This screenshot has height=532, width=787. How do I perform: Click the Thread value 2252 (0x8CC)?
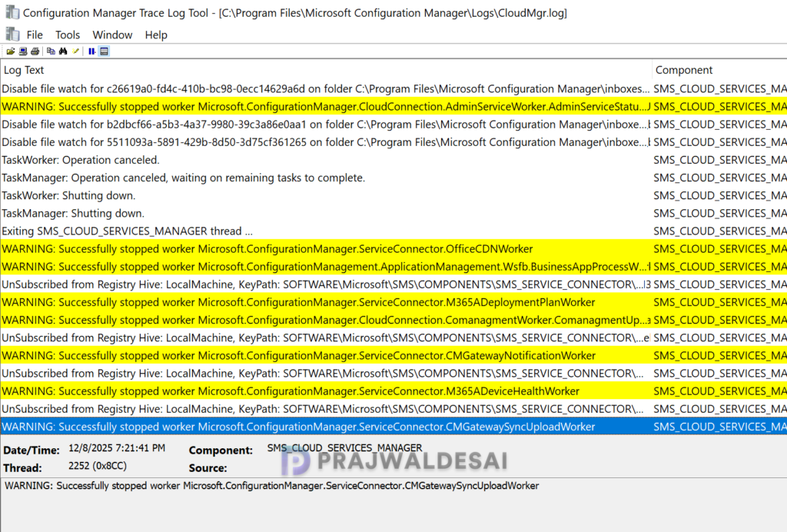tap(98, 466)
